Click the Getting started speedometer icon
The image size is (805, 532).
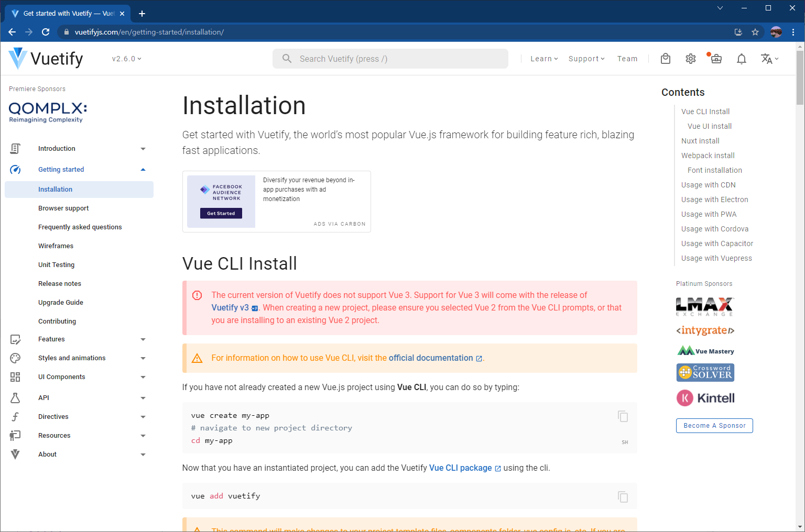click(15, 170)
